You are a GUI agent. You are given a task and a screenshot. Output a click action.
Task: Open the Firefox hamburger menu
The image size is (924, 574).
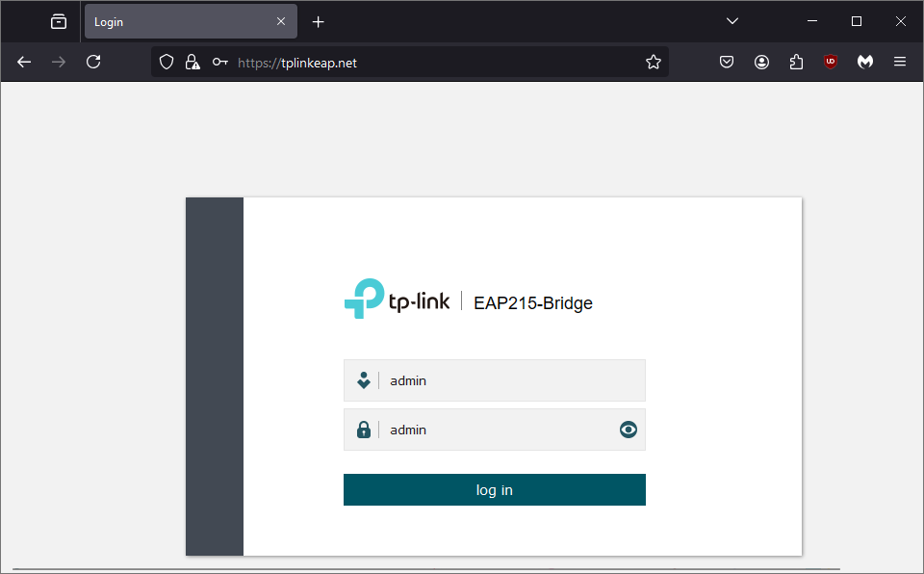pyautogui.click(x=899, y=62)
